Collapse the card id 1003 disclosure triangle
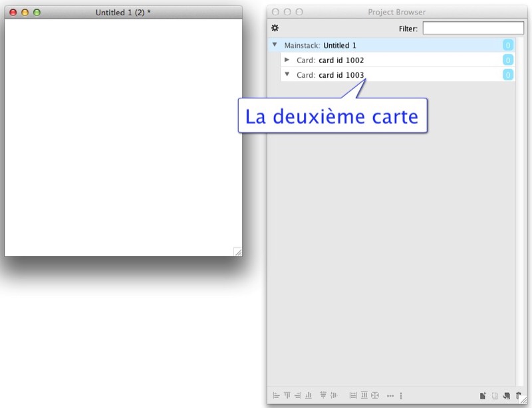 coord(287,74)
